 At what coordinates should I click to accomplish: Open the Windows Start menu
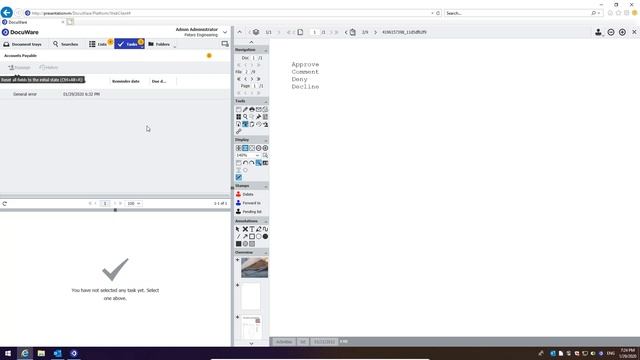[8, 353]
